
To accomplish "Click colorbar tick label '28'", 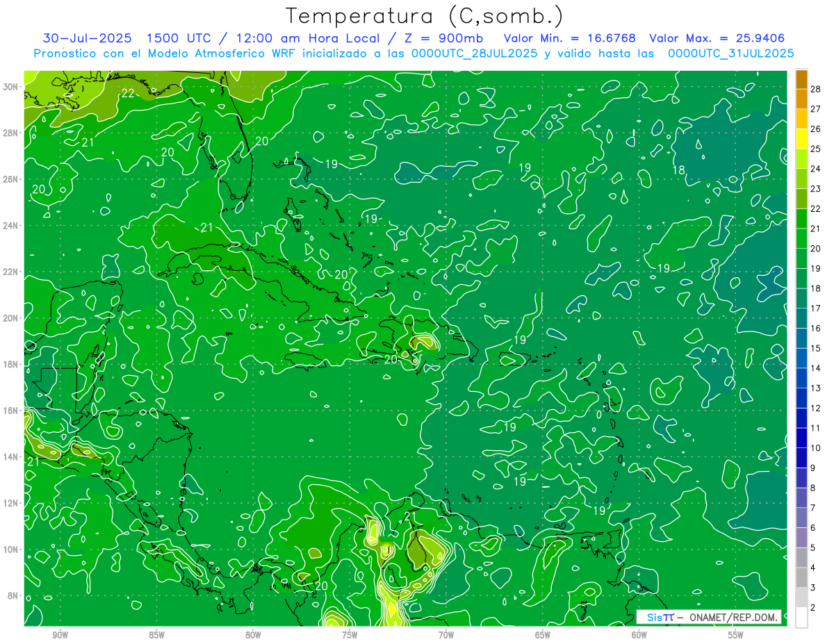I will click(x=816, y=88).
